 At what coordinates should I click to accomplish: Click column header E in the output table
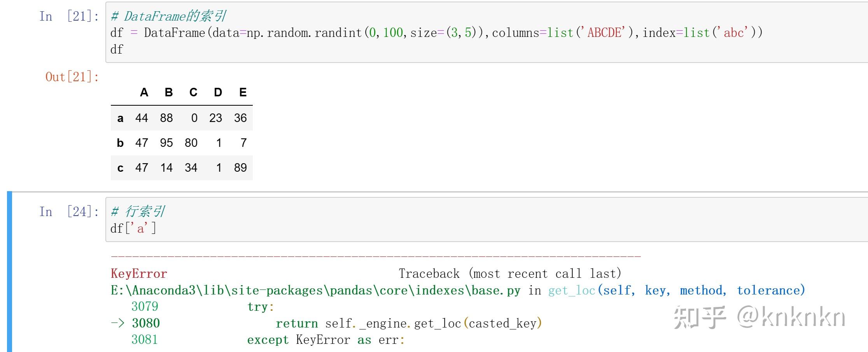(243, 92)
